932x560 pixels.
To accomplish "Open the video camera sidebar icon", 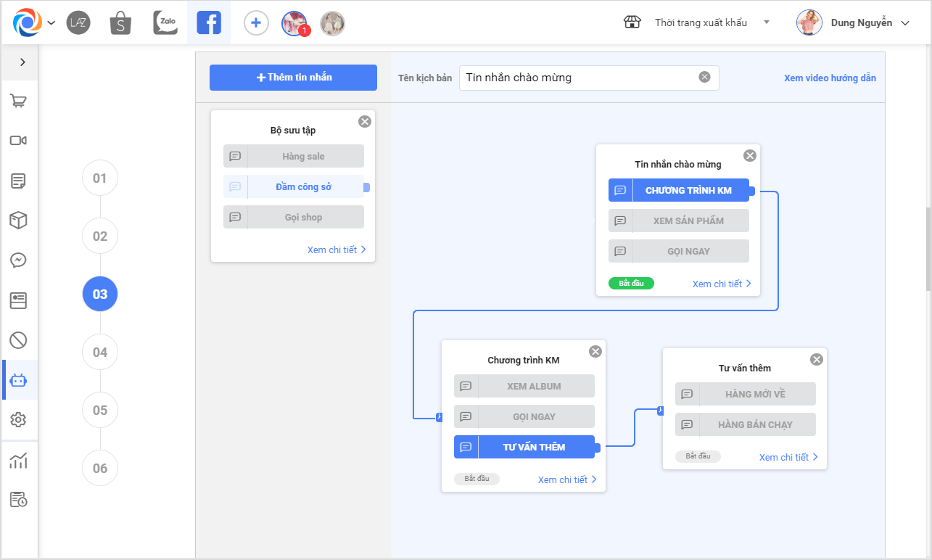I will point(19,141).
